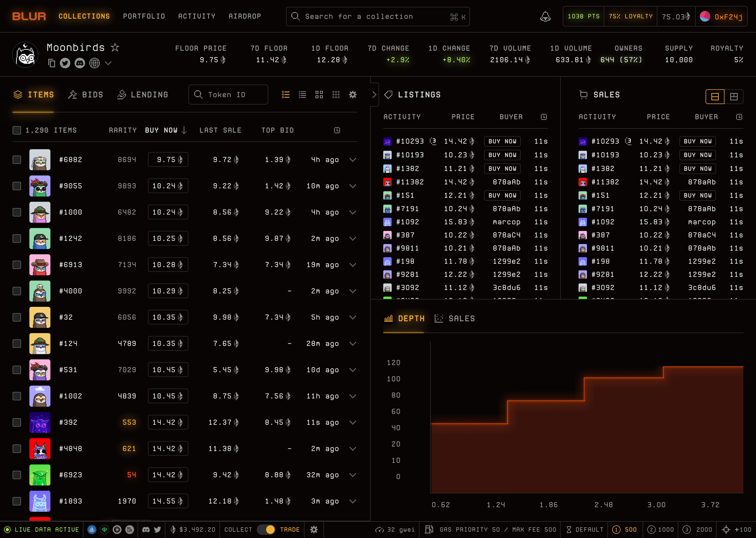Check the box for item #1000
This screenshot has height=538, width=756.
tap(17, 212)
